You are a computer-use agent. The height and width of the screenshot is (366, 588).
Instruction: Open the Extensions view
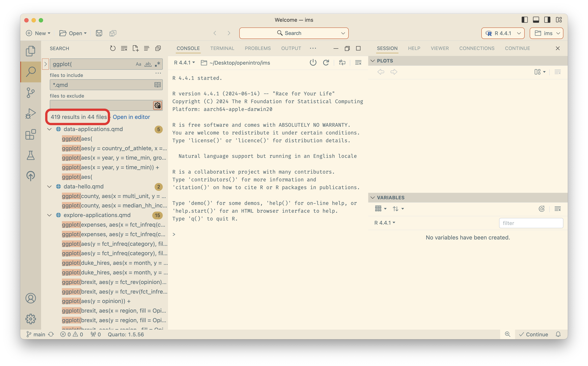[30, 134]
